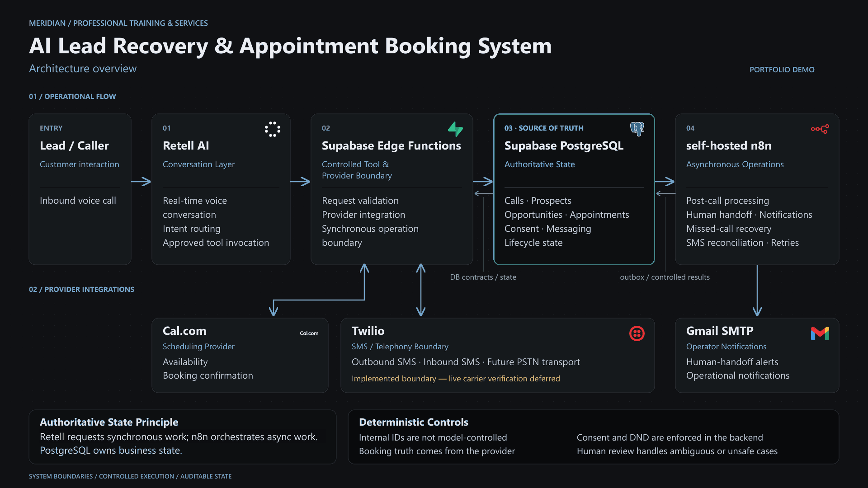This screenshot has height=488, width=868.
Task: Click the Scheduling Provider subtitle
Action: coord(198,347)
